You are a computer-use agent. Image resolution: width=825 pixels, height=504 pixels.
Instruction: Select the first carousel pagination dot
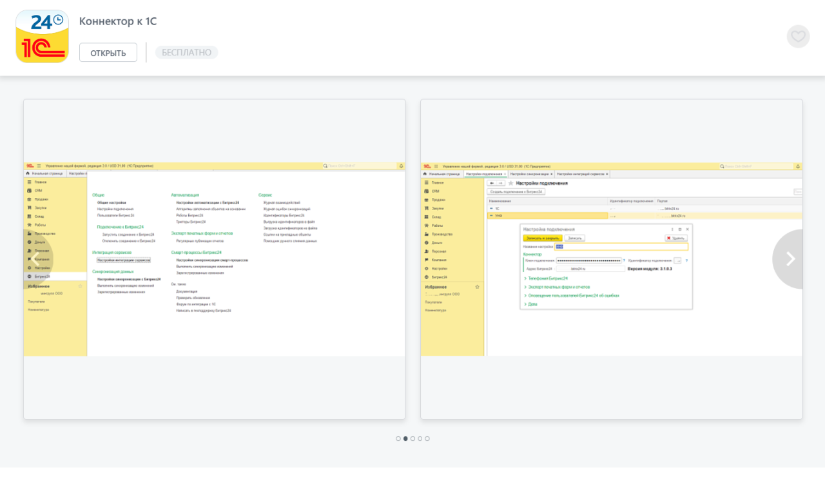(x=398, y=439)
